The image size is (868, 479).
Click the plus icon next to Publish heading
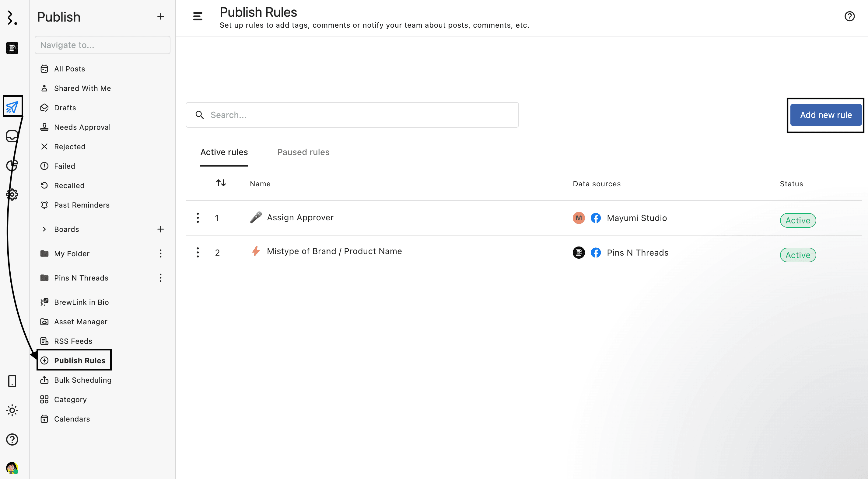pyautogui.click(x=160, y=16)
